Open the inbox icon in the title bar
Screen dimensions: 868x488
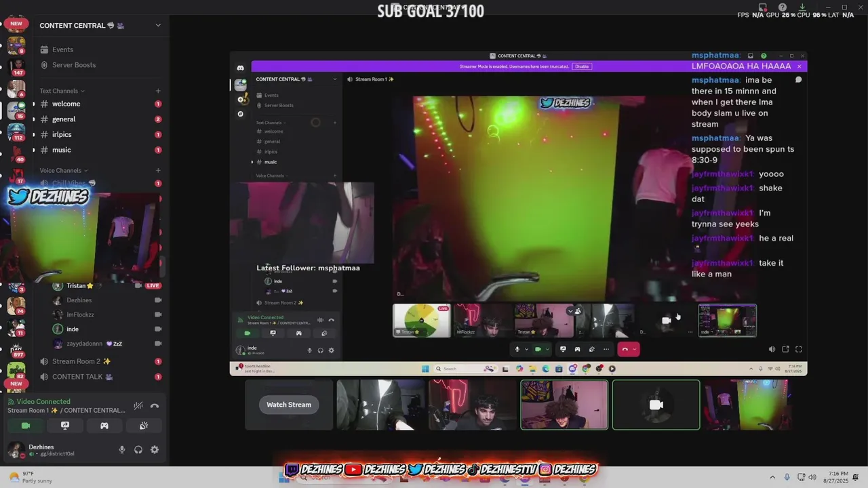tap(763, 7)
